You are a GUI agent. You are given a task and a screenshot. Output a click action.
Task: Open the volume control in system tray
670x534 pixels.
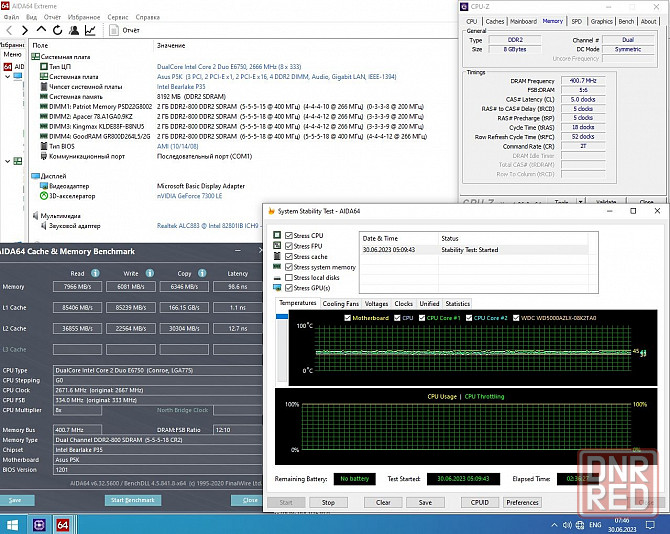click(567, 525)
